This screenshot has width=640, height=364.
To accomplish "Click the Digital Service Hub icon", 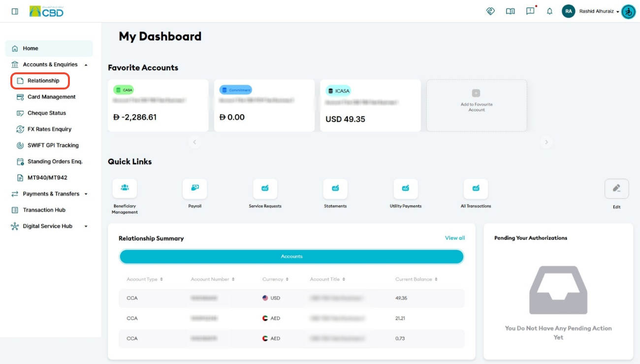I will click(15, 226).
